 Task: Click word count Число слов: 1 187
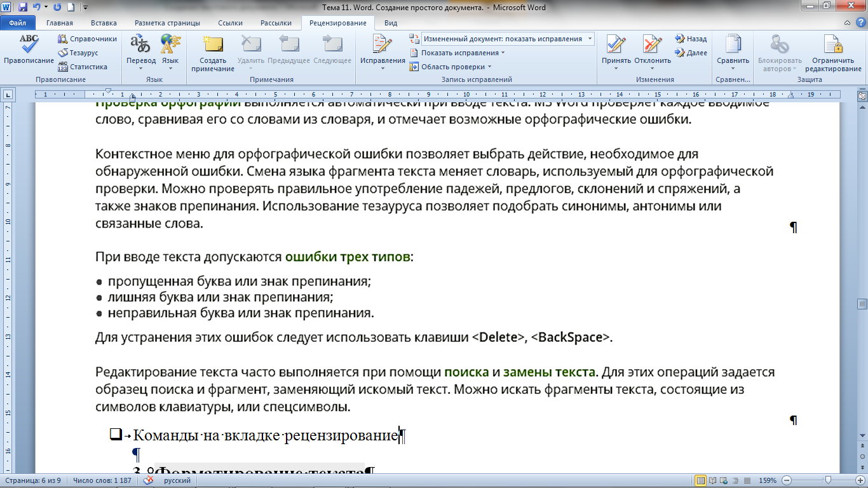coord(102,481)
